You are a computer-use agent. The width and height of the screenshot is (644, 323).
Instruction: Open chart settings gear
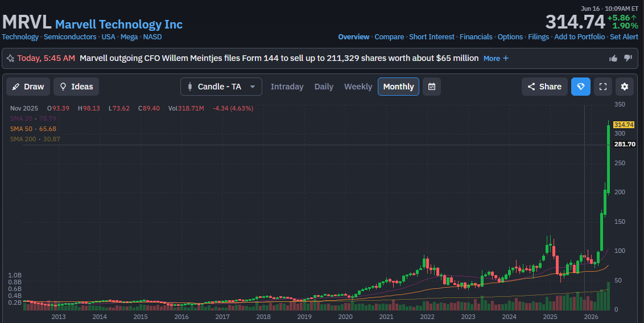point(625,87)
